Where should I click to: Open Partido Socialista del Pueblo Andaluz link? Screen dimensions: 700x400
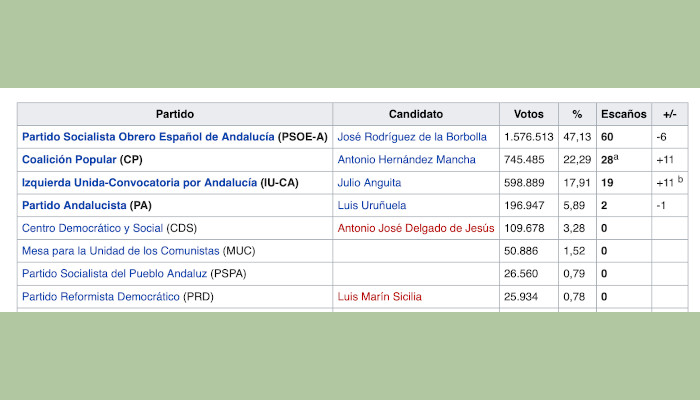pyautogui.click(x=114, y=274)
